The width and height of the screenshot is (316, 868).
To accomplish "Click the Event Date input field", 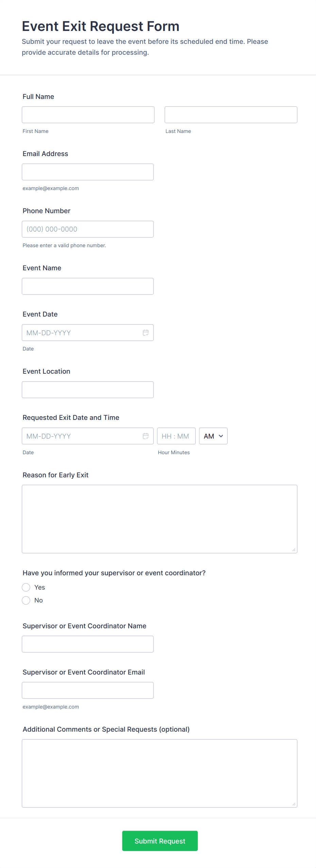I will coord(82,333).
